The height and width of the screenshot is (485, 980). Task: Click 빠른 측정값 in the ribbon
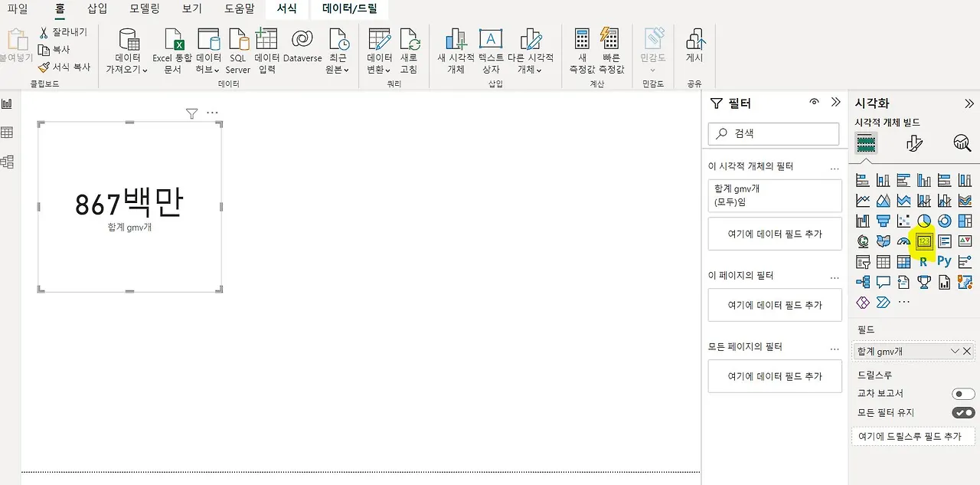(x=611, y=51)
